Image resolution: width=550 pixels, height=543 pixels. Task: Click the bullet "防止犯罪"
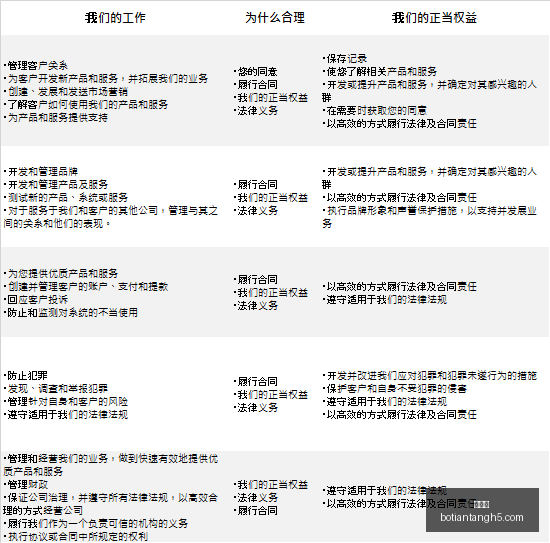(26, 375)
